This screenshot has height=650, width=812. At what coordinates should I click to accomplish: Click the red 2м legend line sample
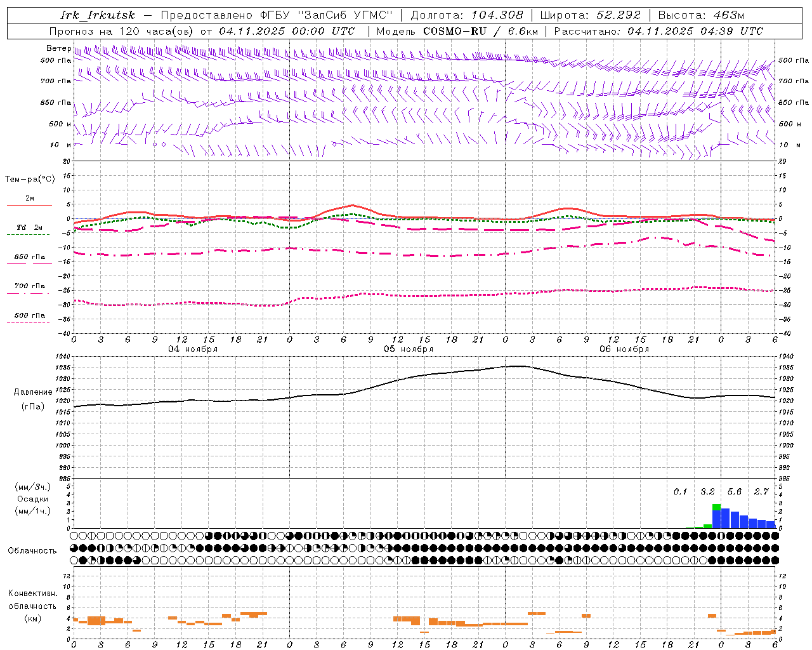pos(29,206)
